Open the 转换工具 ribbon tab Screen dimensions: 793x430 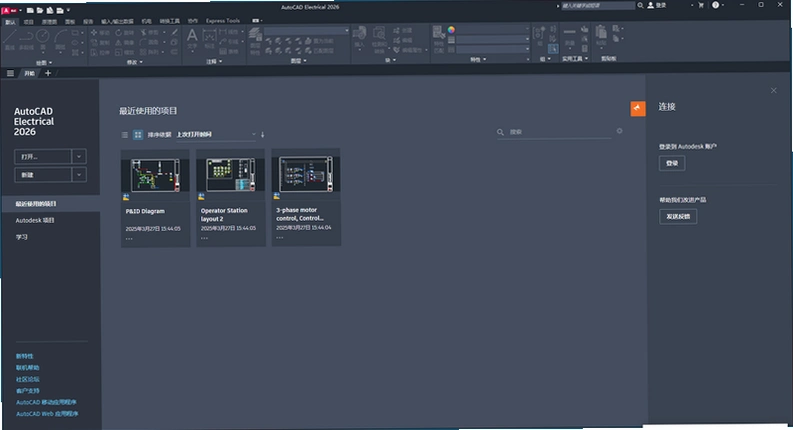[x=170, y=21]
